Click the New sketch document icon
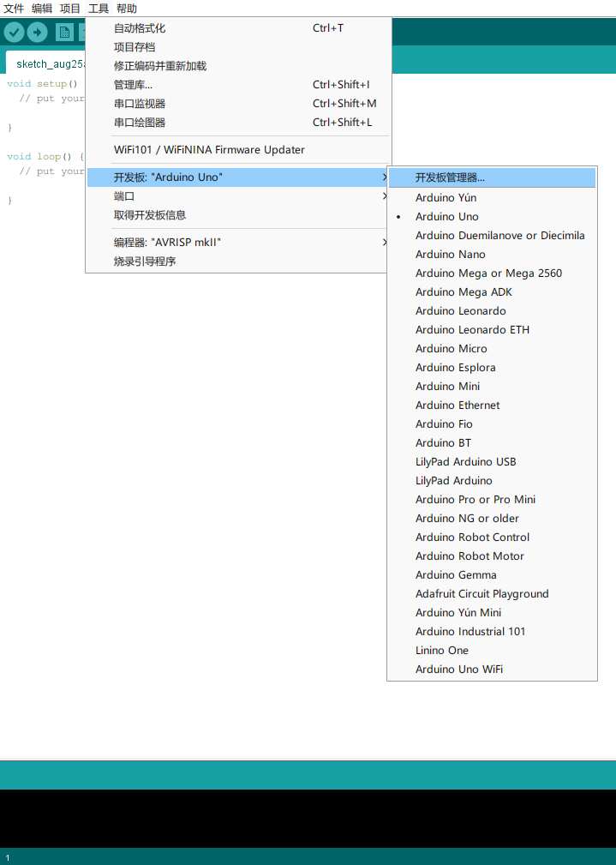The height and width of the screenshot is (865, 616). point(64,32)
